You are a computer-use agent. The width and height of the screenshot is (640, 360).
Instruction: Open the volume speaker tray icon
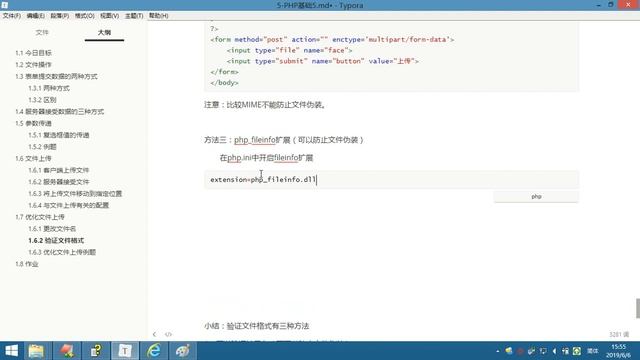coord(554,351)
